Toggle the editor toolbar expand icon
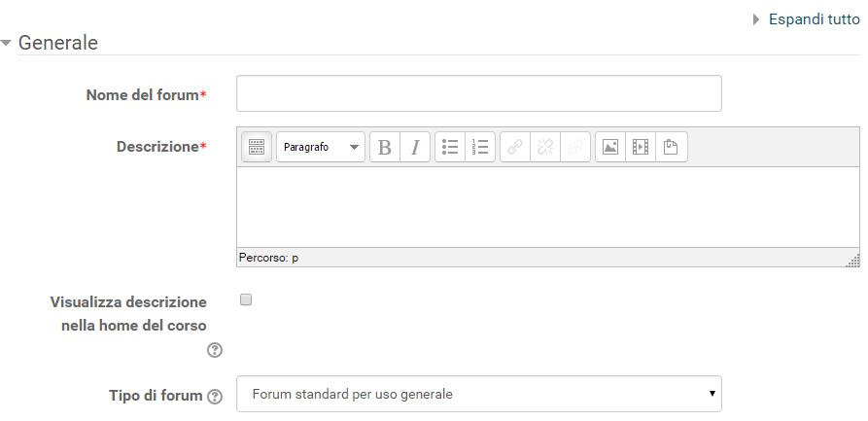Image resolution: width=868 pixels, height=421 pixels. [x=257, y=147]
